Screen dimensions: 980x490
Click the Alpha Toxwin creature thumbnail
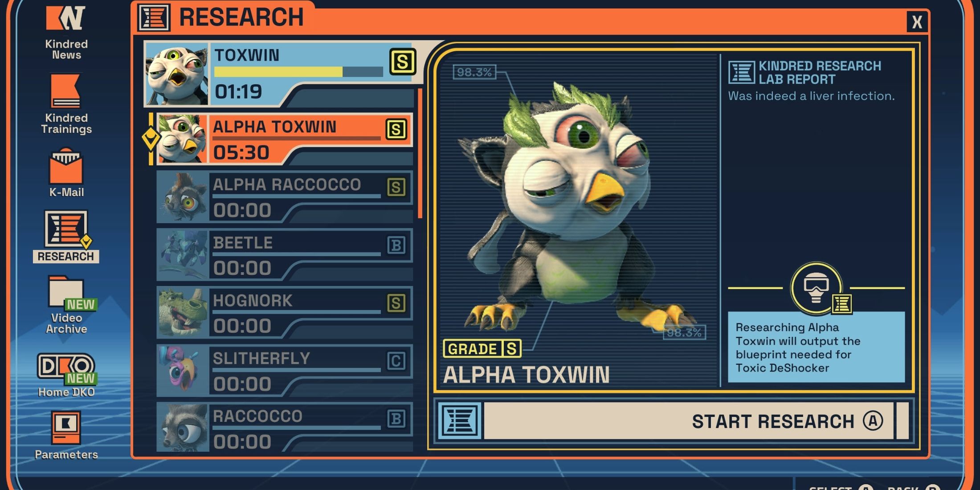point(182,139)
